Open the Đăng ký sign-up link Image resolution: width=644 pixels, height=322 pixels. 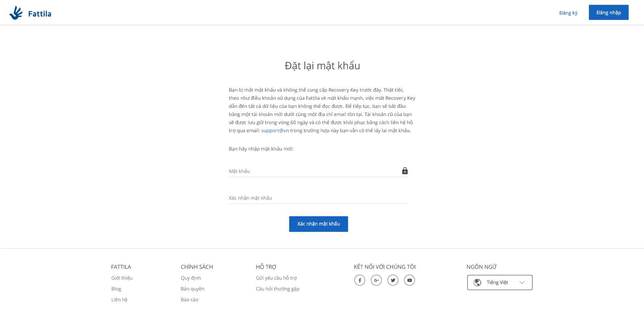(568, 13)
